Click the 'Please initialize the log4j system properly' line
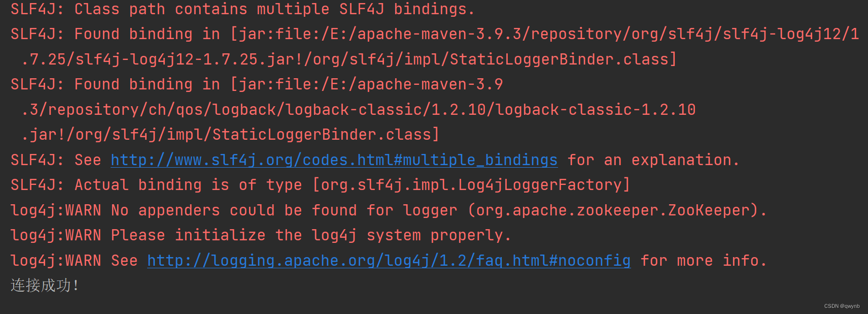This screenshot has width=868, height=314. [x=260, y=235]
